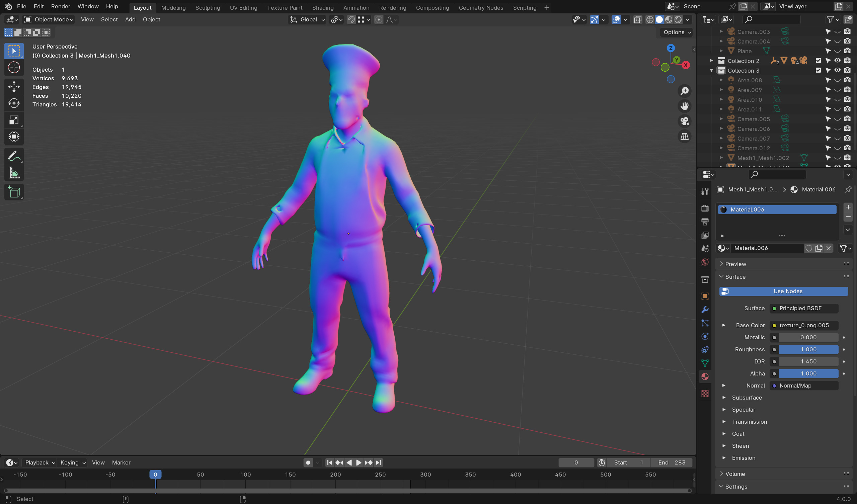The image size is (857, 504).
Task: Open the Modifiers wrench tab
Action: click(x=705, y=310)
